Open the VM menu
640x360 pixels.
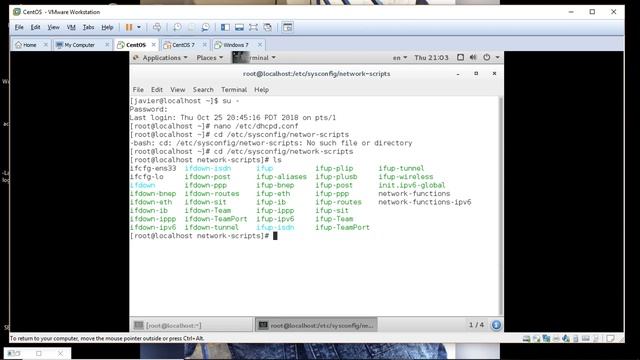click(71, 27)
